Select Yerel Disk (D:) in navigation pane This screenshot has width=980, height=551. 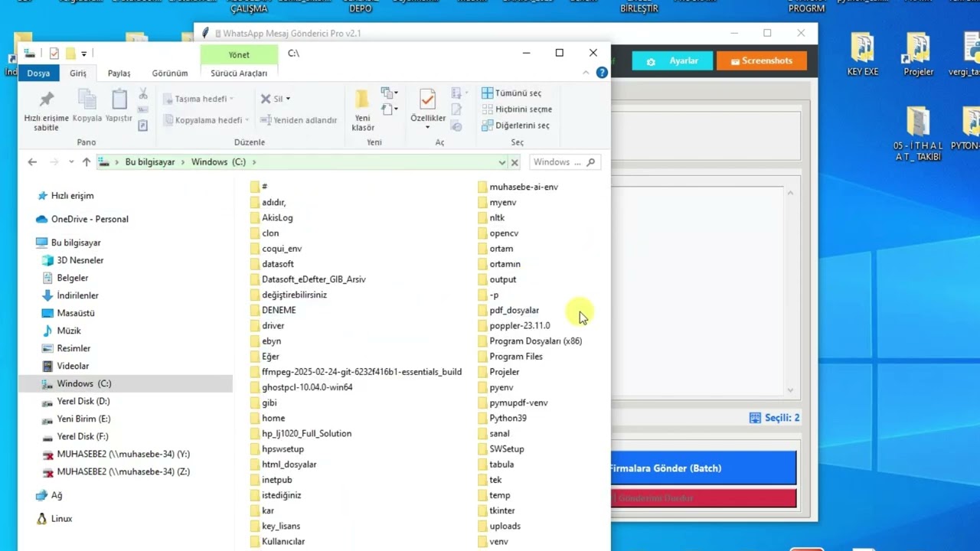pyautogui.click(x=76, y=401)
